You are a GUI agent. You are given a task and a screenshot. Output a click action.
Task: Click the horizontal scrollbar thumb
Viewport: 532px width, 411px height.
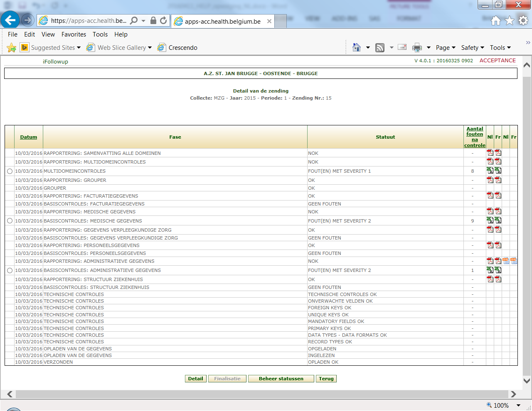click(261, 394)
